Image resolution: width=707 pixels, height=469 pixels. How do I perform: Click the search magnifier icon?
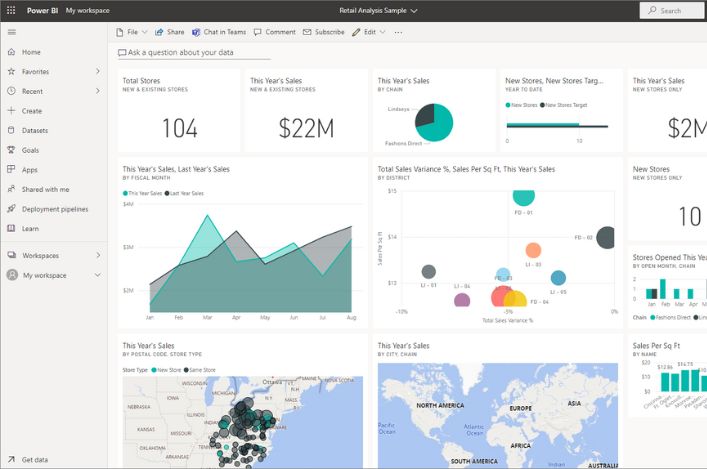[x=652, y=10]
